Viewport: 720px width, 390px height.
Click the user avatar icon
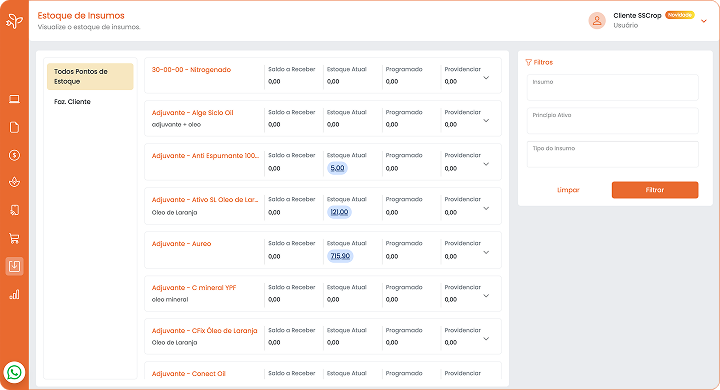click(597, 20)
